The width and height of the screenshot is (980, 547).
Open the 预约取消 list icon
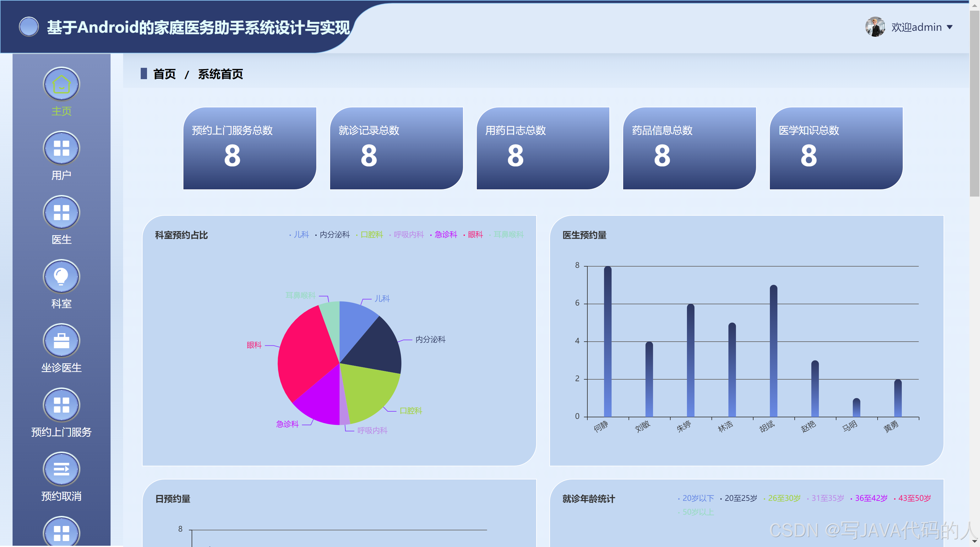(x=61, y=469)
